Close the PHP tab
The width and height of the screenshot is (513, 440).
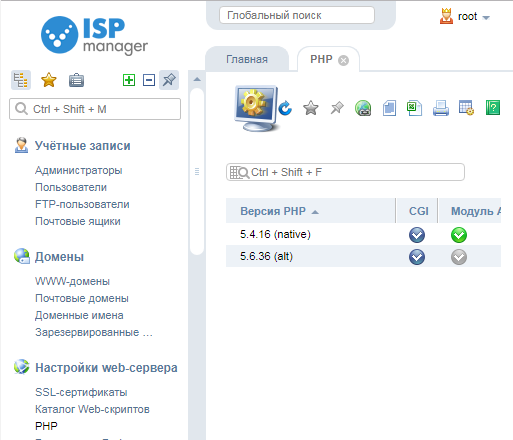tap(343, 60)
